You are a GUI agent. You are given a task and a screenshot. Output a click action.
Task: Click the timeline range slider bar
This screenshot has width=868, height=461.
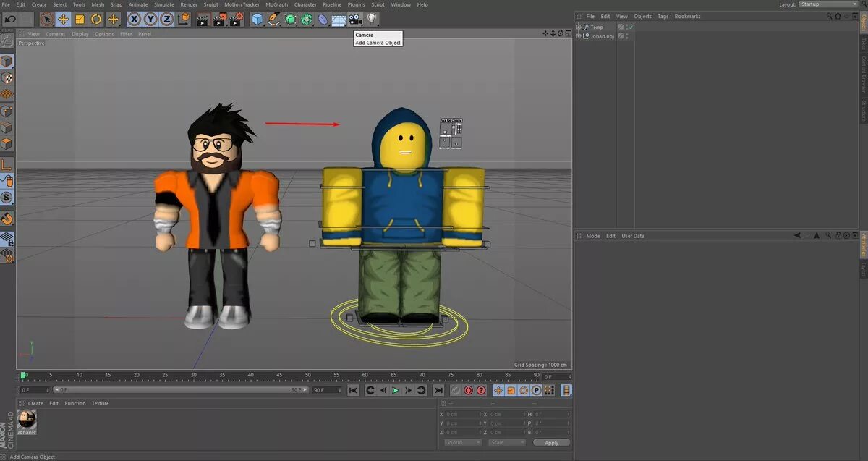click(x=181, y=390)
